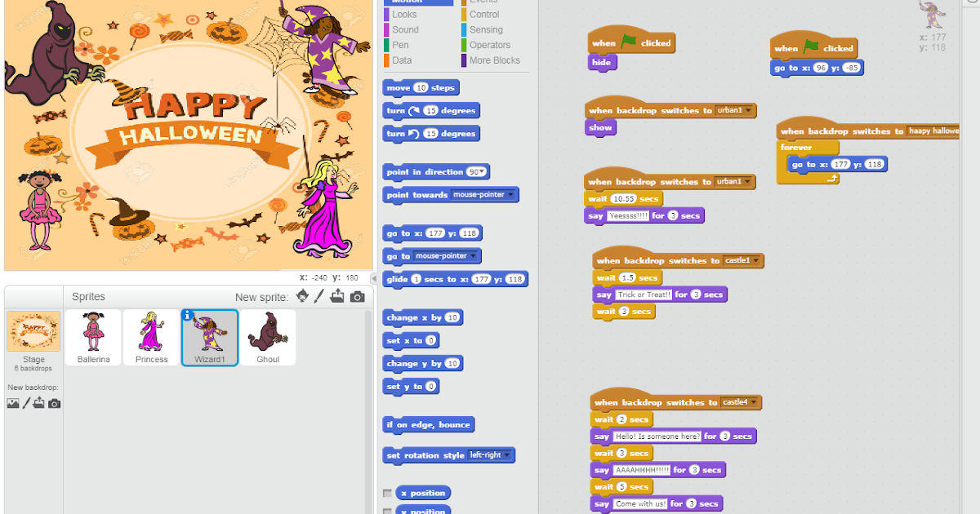Edit the Hello! Is someone here? field
This screenshot has width=980, height=514.
click(657, 436)
